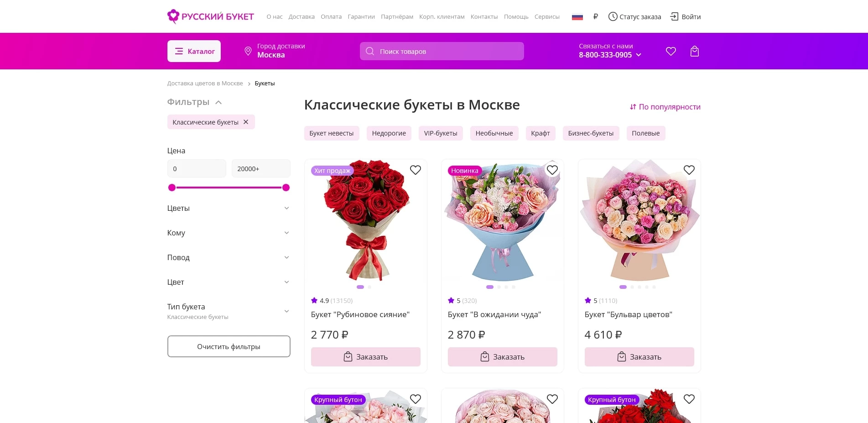The width and height of the screenshot is (868, 423).
Task: Click the search magnifier in the search bar
Action: (369, 51)
